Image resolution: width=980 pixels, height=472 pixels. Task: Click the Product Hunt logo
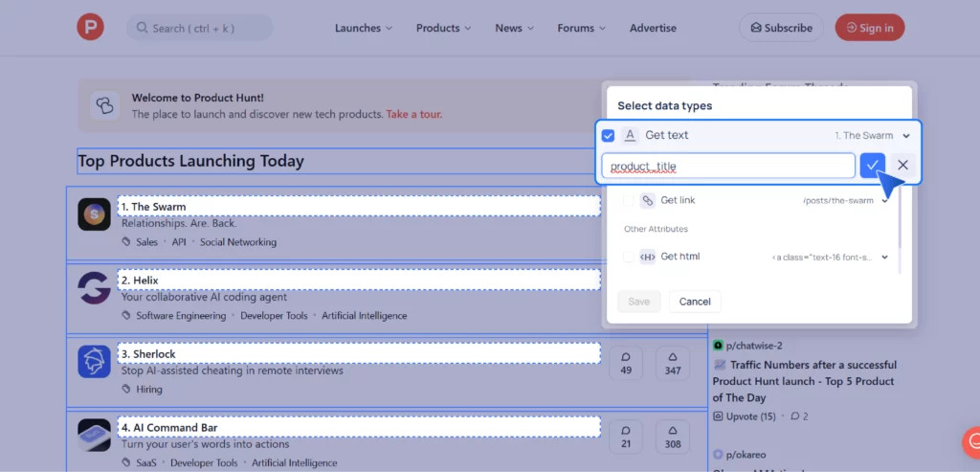click(x=91, y=28)
